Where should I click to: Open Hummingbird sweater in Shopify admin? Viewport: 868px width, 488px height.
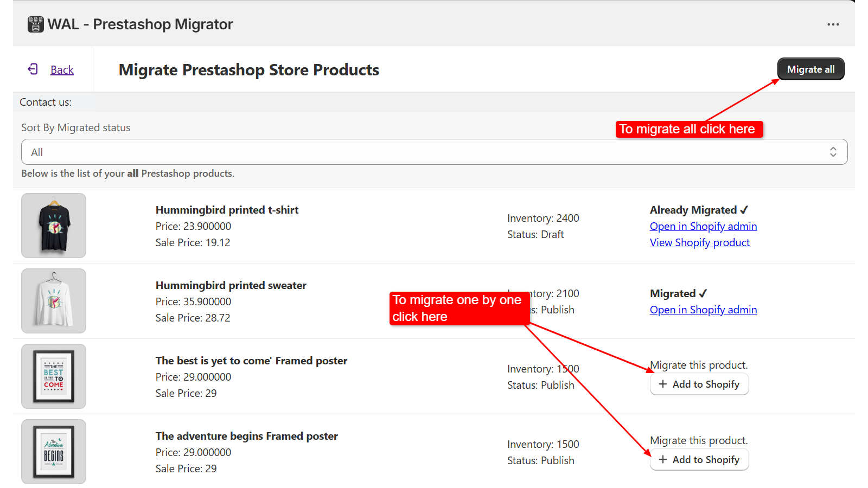(703, 310)
